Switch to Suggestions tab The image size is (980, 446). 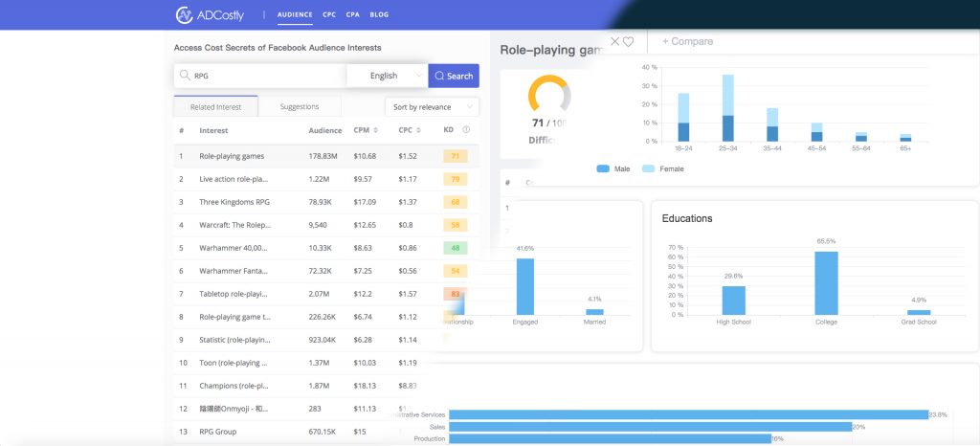(x=300, y=107)
